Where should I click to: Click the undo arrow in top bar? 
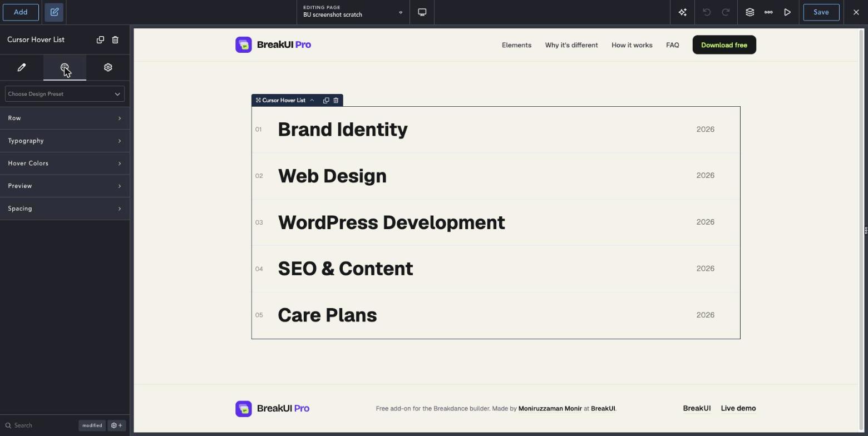(x=707, y=12)
